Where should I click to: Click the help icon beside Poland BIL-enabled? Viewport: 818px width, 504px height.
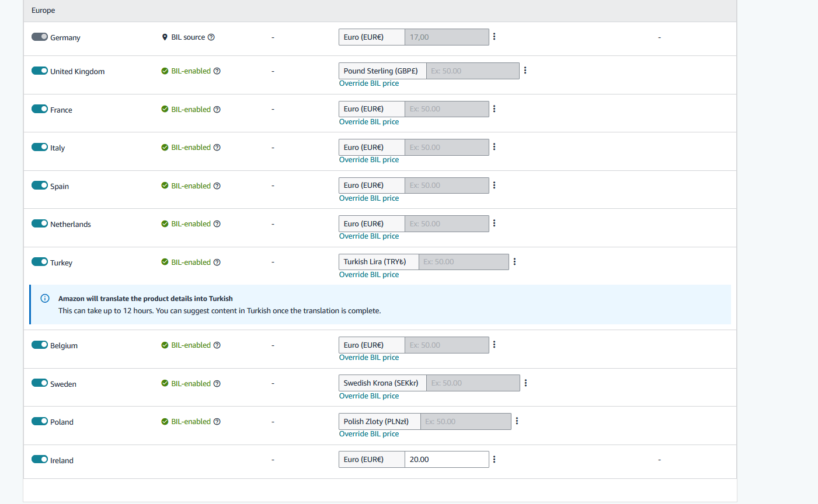tap(217, 422)
